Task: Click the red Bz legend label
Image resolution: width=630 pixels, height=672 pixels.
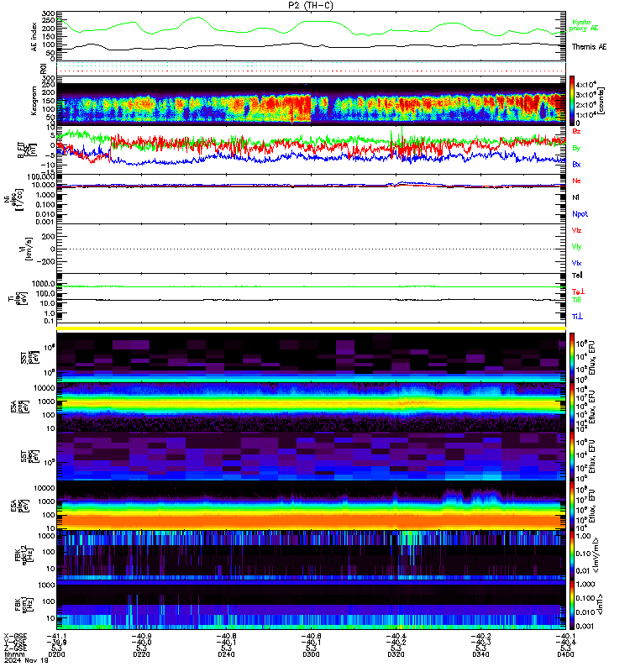Action: (x=576, y=131)
